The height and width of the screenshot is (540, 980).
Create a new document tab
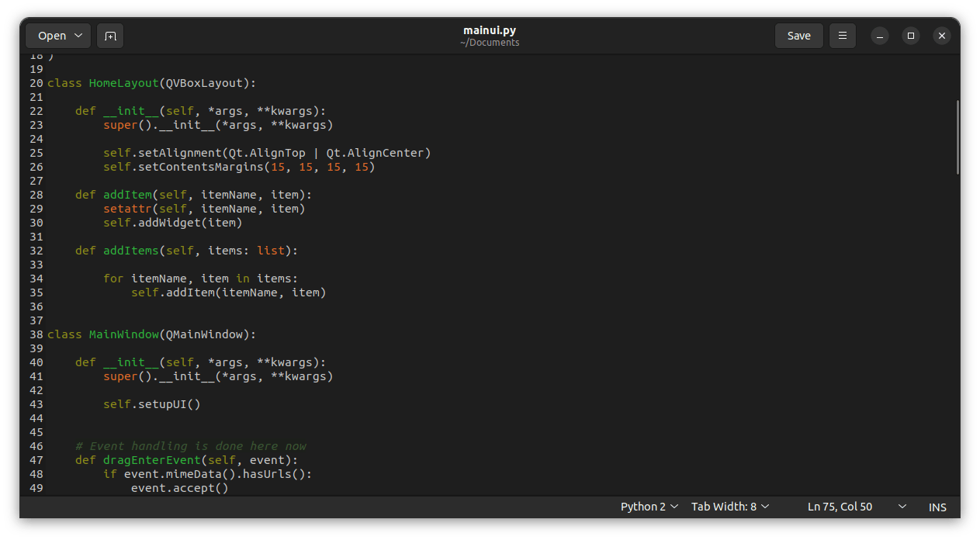pyautogui.click(x=110, y=36)
